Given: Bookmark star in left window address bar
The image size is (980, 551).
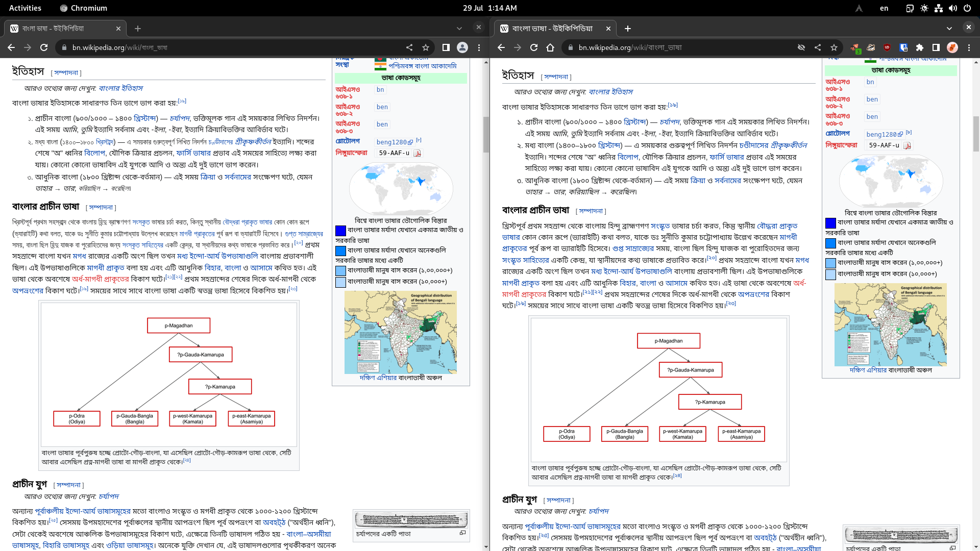Looking at the screenshot, I should (x=426, y=47).
